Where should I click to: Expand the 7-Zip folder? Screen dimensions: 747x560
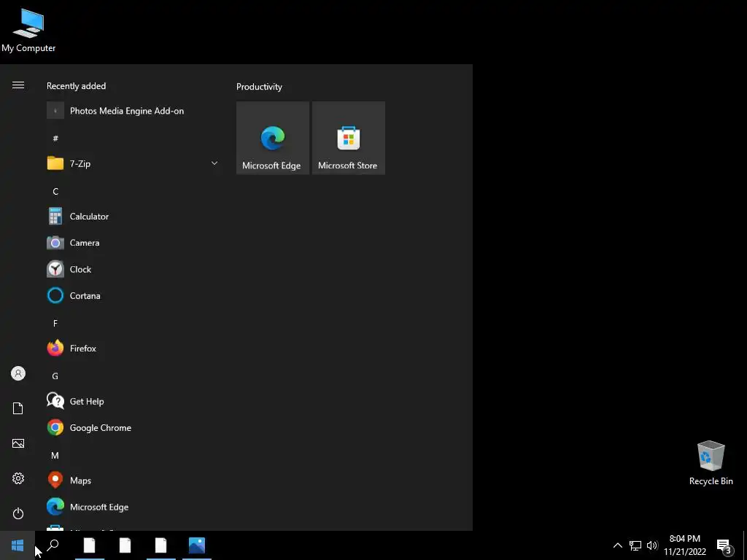coord(133,164)
